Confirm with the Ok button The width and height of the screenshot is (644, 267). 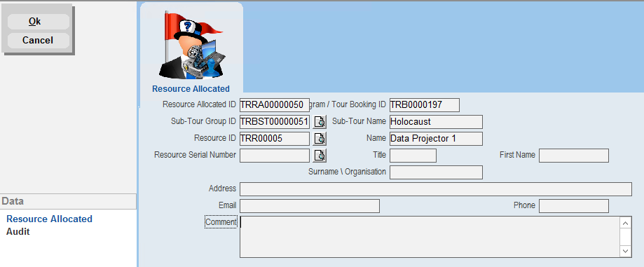point(39,21)
